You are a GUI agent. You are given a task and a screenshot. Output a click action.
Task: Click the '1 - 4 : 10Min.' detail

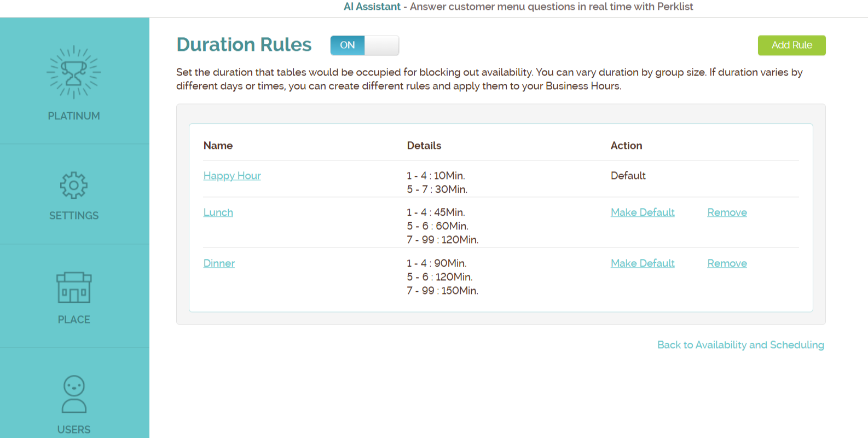(436, 176)
